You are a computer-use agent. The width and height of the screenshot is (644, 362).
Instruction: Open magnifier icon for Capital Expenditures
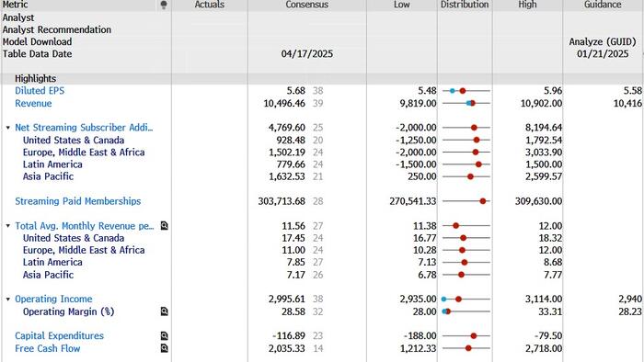click(x=165, y=336)
